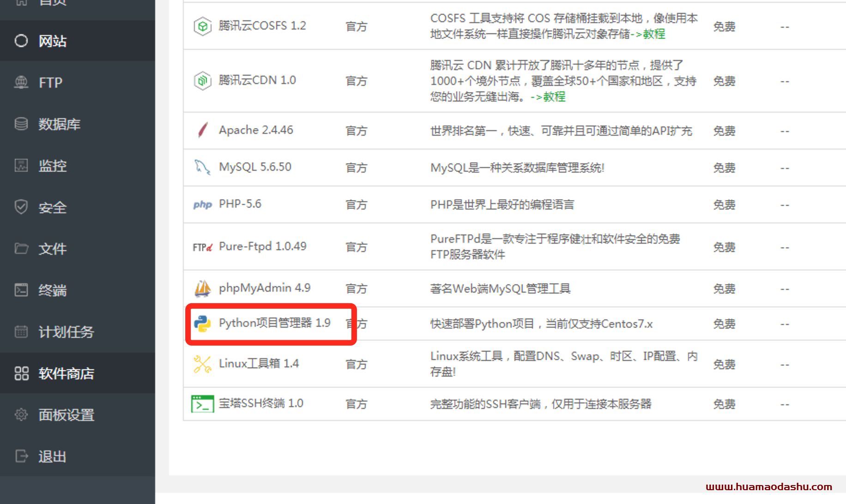The height and width of the screenshot is (504, 846).
Task: Click the MySQL dolphin icon
Action: (202, 167)
